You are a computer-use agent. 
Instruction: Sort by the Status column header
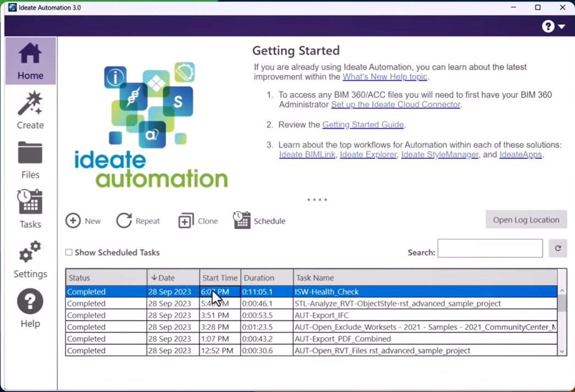[x=106, y=278]
